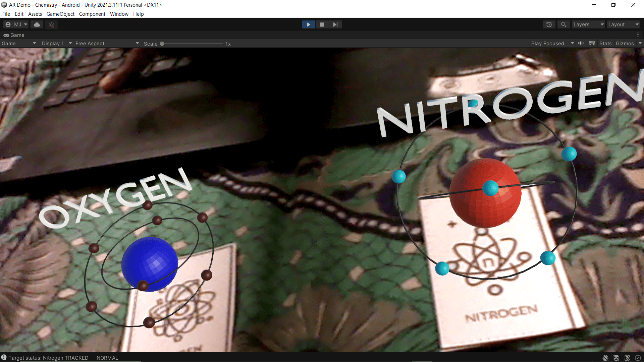Open the Layers dropdown
Screen dimensions: 644x362
(588, 24)
